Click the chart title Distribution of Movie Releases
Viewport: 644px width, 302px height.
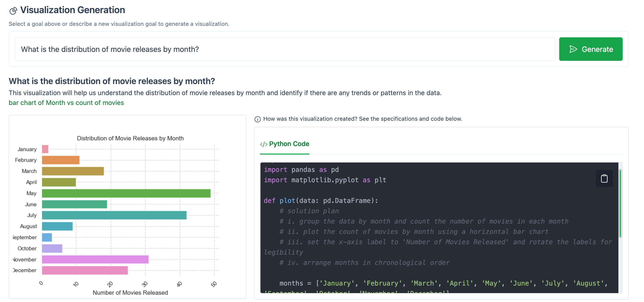(x=130, y=138)
